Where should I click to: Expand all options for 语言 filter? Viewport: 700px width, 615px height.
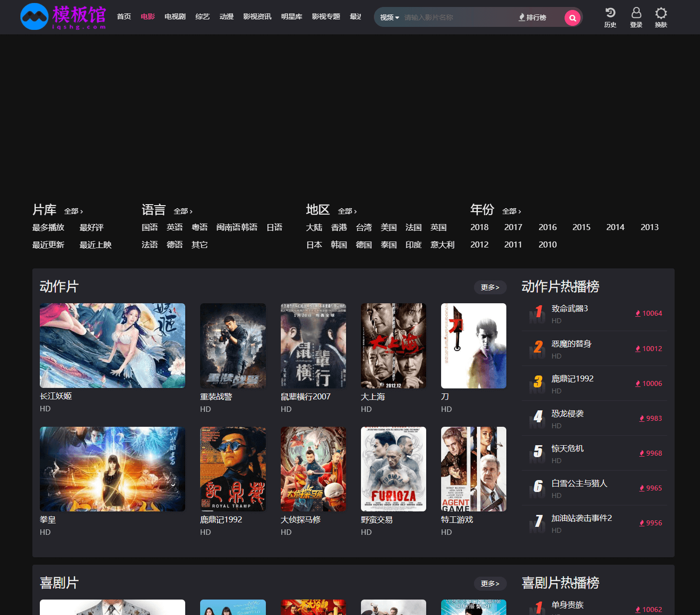point(183,211)
